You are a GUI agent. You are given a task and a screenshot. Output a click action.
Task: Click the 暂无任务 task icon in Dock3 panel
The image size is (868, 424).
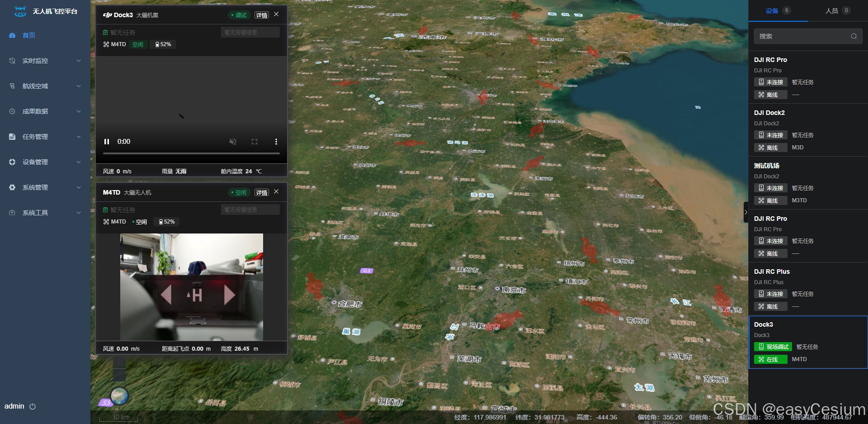(x=105, y=33)
